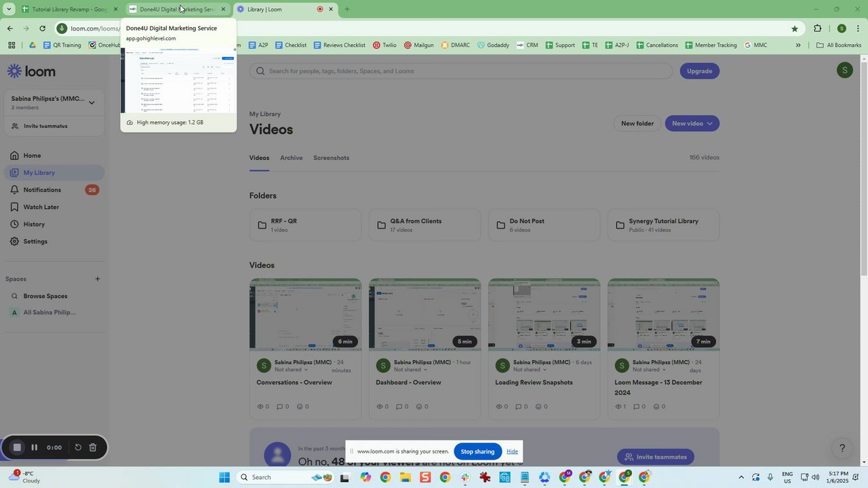Click the views eye icon on Loom Message

pos(618,407)
